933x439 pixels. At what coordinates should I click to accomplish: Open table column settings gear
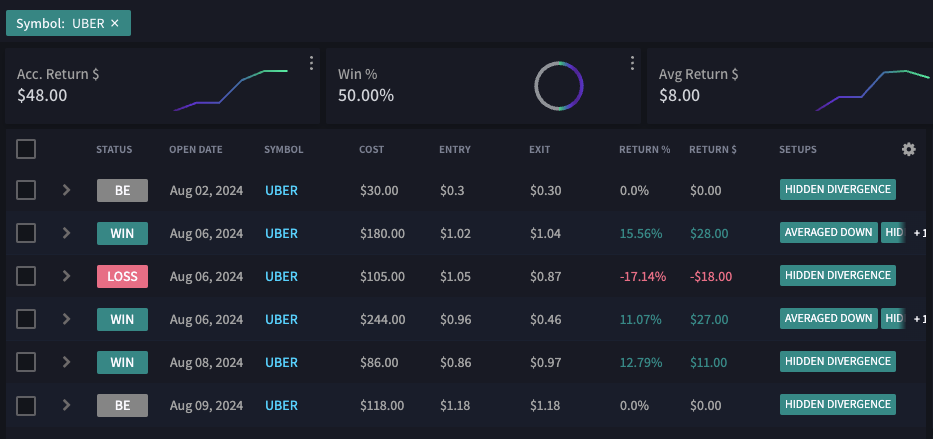908,149
